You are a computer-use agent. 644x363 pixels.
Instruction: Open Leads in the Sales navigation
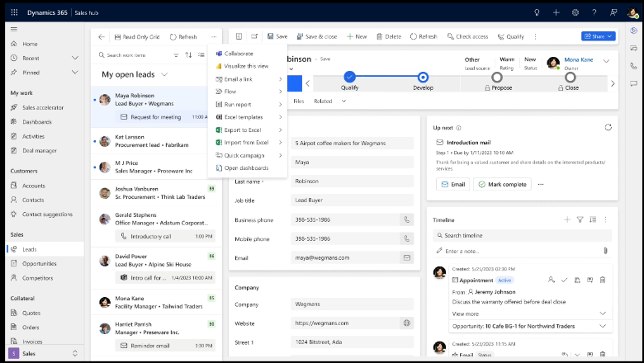(45, 249)
